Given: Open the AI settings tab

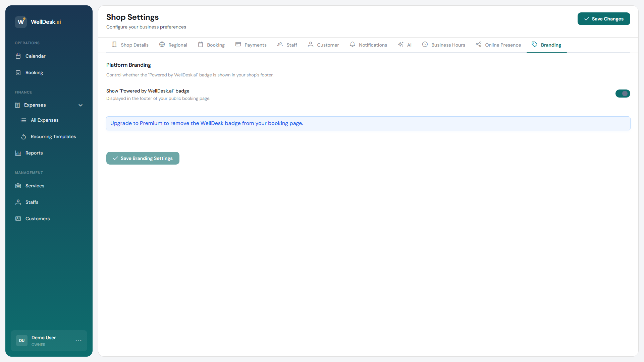Looking at the screenshot, I should pos(405,45).
